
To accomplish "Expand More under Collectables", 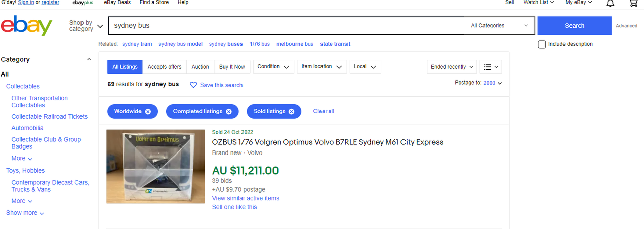I will [x=22, y=159].
